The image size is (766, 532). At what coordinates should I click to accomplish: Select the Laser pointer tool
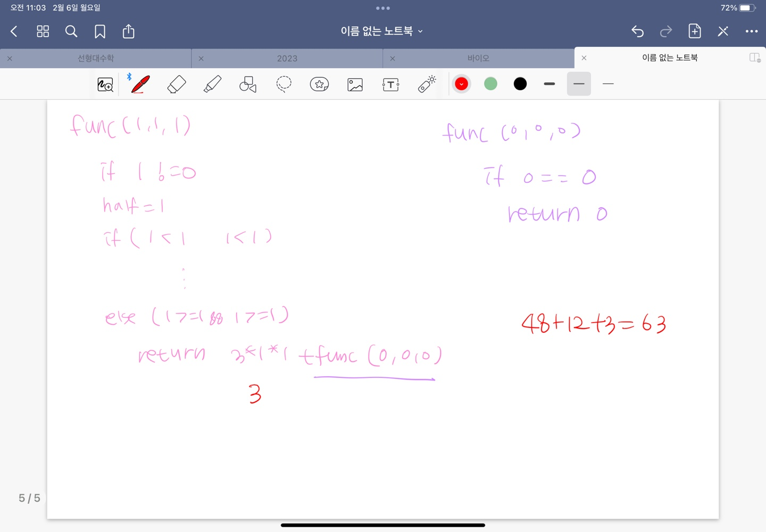click(427, 84)
